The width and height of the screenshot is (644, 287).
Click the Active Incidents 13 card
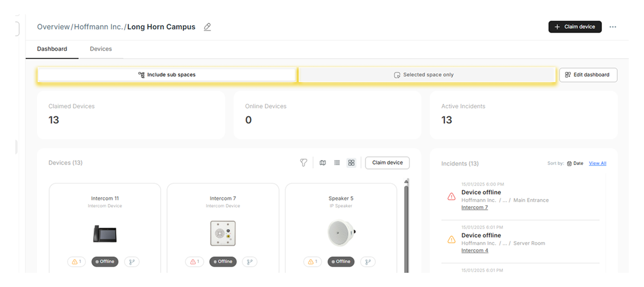[524, 115]
